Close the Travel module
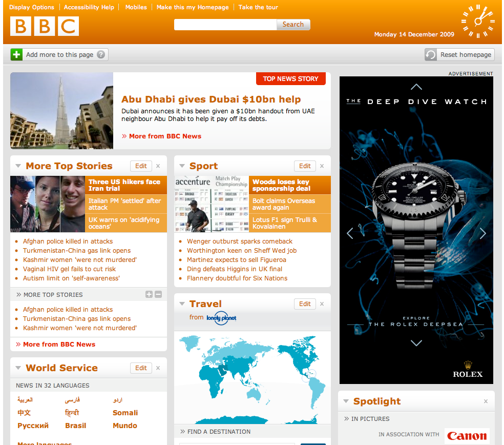 (x=322, y=304)
